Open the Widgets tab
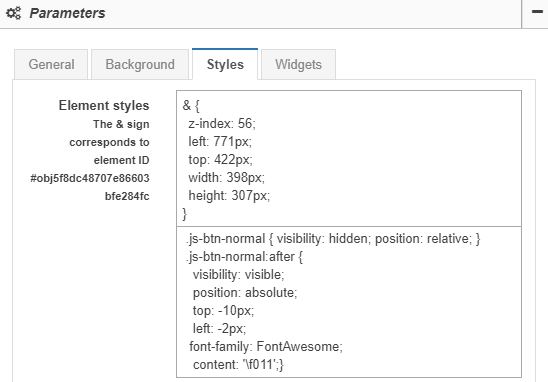The height and width of the screenshot is (382, 548). click(x=298, y=64)
